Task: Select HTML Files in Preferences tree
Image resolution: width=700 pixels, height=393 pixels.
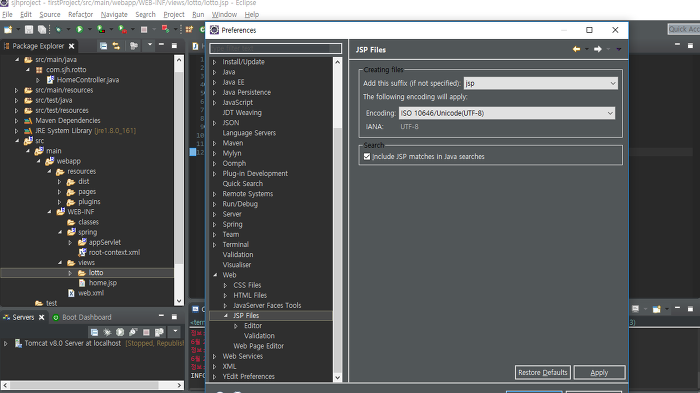Action: [250, 295]
